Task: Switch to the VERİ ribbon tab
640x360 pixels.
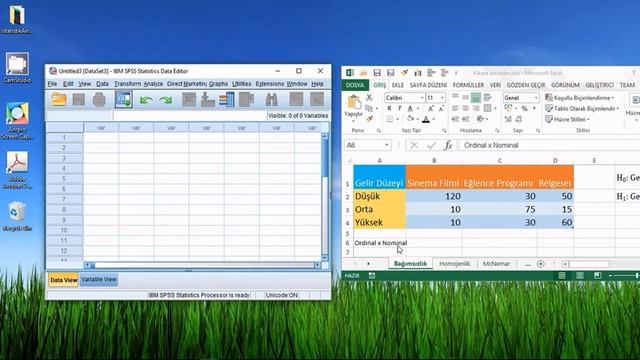Action: (495, 85)
